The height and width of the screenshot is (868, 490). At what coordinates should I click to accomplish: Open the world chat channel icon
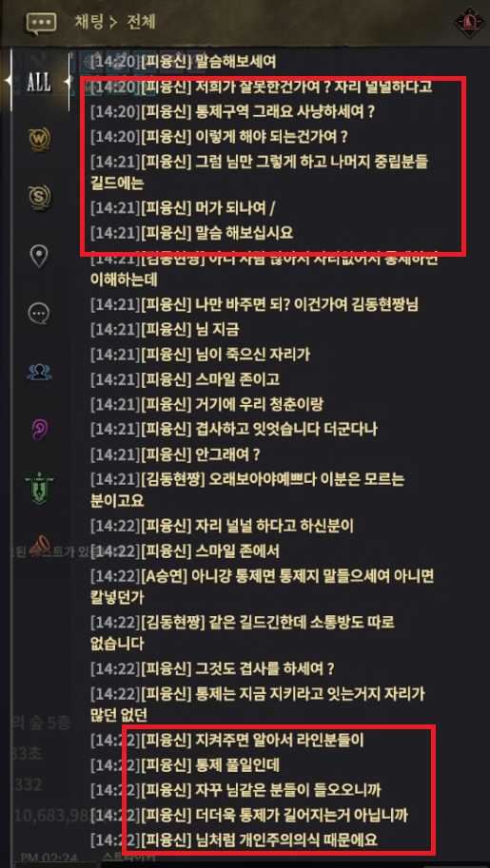[39, 141]
